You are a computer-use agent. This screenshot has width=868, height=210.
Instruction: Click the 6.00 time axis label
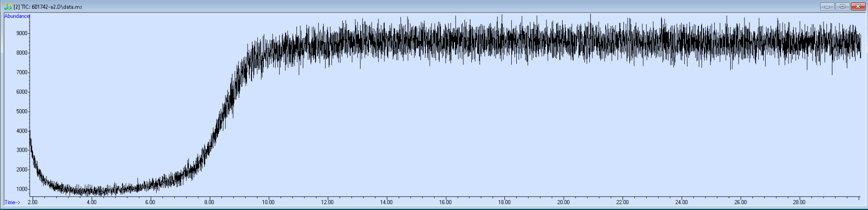pyautogui.click(x=150, y=203)
